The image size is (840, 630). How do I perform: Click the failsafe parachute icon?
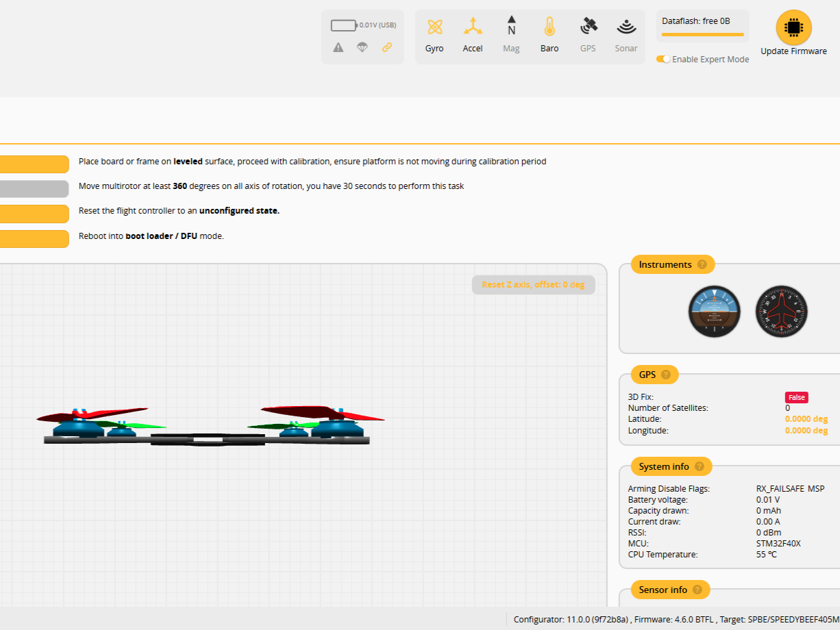[362, 47]
